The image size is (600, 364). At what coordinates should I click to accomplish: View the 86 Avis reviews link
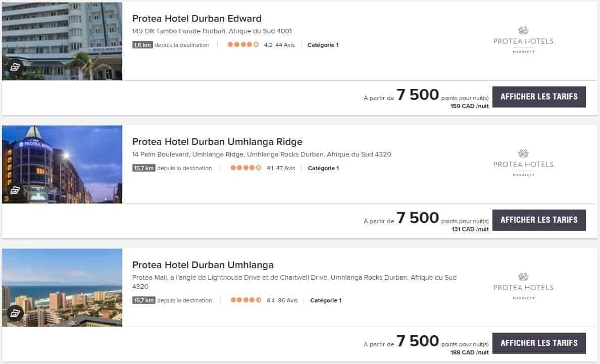point(288,300)
